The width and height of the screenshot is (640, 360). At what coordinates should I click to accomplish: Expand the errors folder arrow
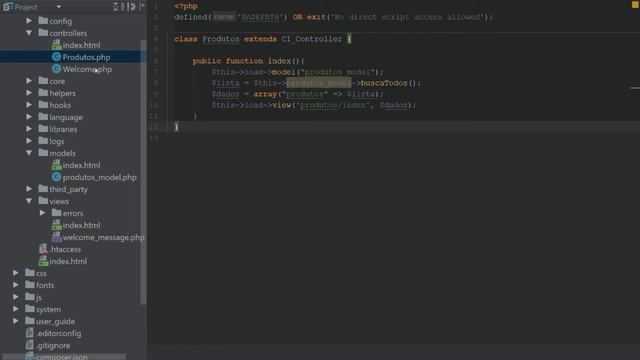tap(42, 213)
